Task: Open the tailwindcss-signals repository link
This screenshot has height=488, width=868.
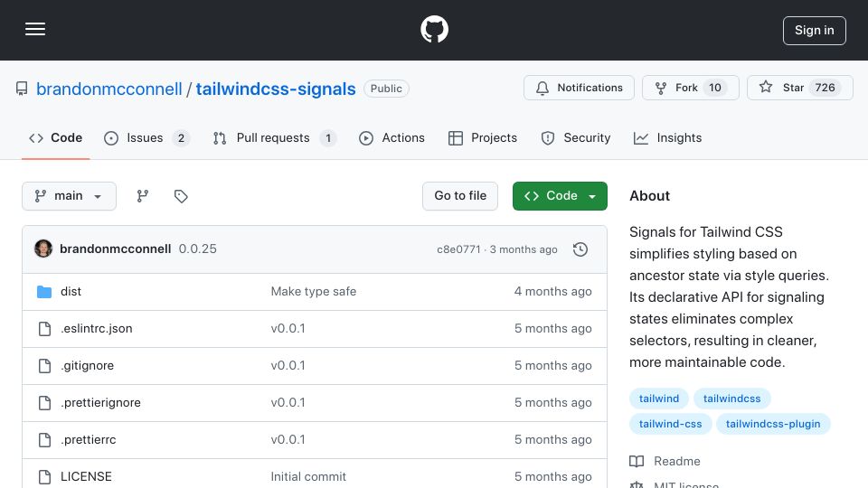Action: (x=276, y=89)
